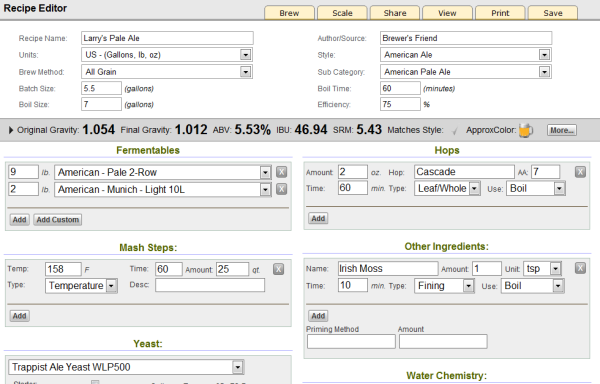The image size is (600, 384).
Task: Click the hop Time field
Action: coord(353,187)
